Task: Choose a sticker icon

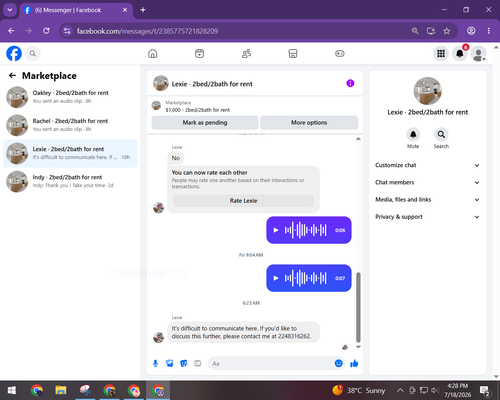Action: [x=184, y=363]
